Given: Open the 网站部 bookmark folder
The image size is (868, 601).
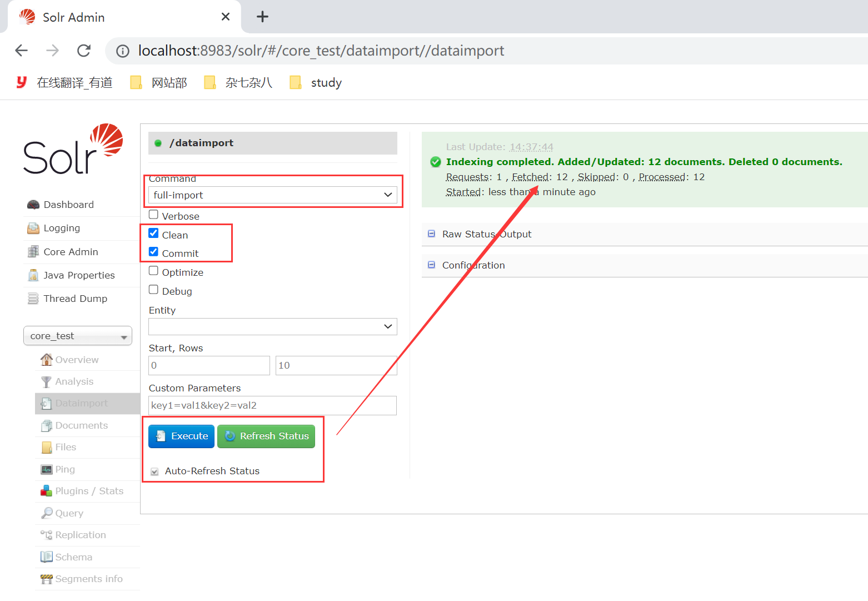Looking at the screenshot, I should [159, 83].
